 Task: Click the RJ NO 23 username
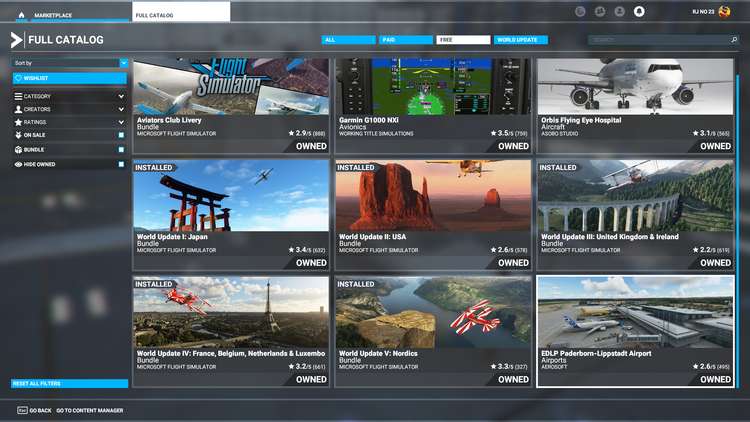pos(703,11)
